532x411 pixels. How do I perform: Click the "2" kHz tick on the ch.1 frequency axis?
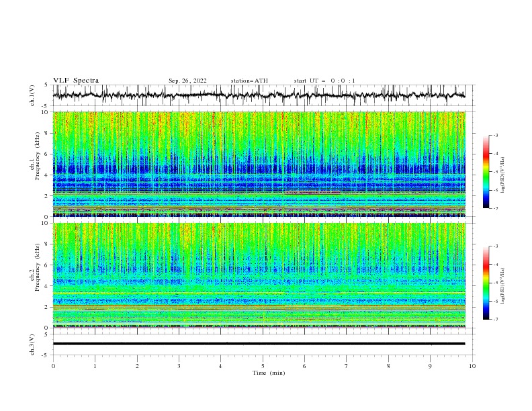tap(47, 195)
